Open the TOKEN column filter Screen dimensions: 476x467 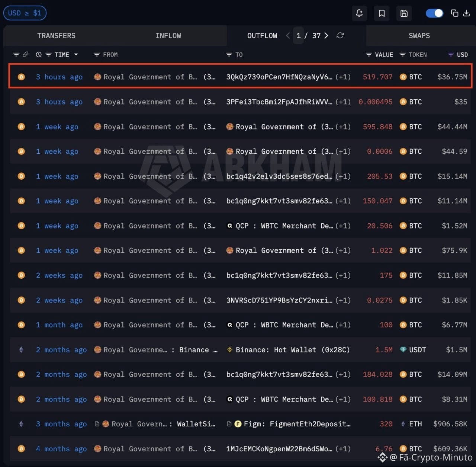click(402, 55)
